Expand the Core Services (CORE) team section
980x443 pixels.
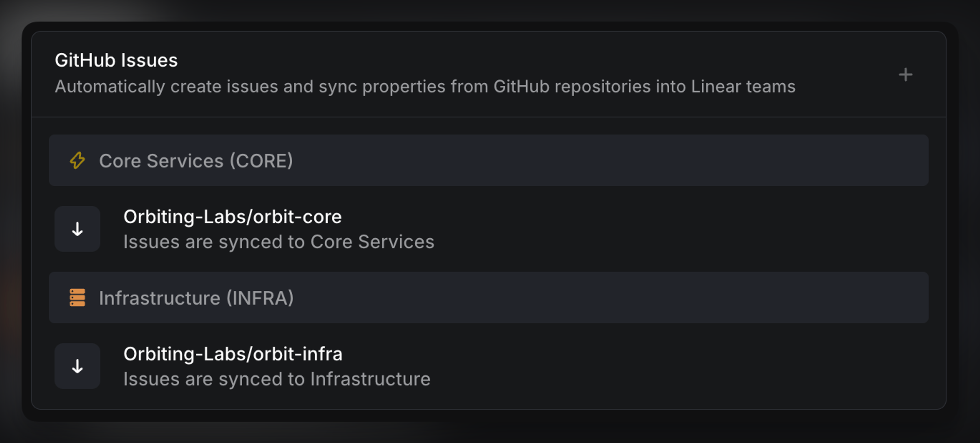[x=197, y=161]
